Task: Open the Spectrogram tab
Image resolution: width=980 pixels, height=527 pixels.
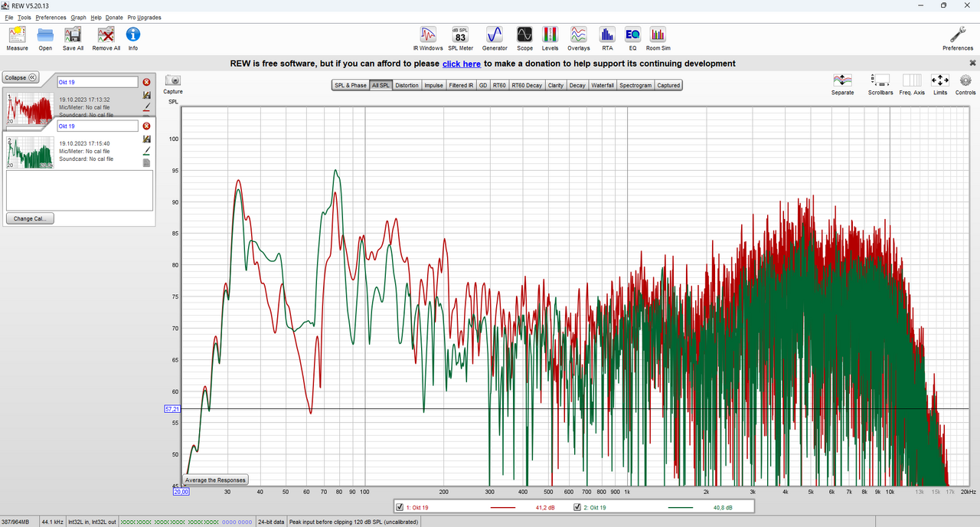Action: (635, 85)
